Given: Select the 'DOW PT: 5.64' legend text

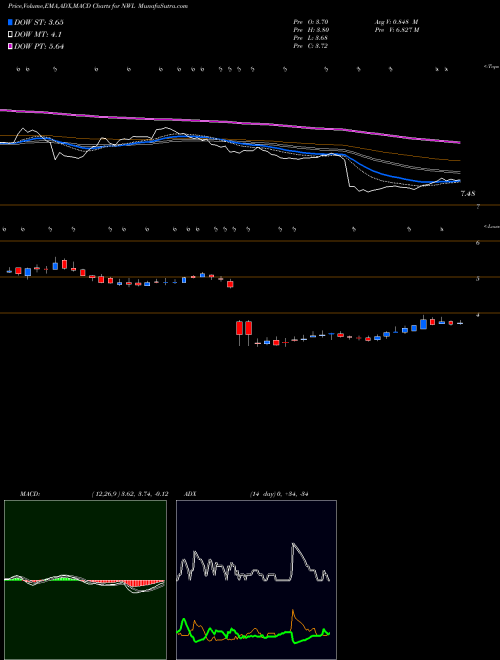Looking at the screenshot, I should tap(39, 46).
